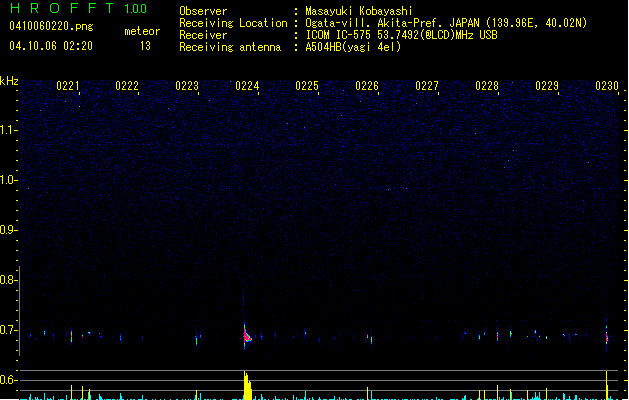The height and width of the screenshot is (400, 629).
Task: Click the 0223 time marker
Action: coord(187,86)
